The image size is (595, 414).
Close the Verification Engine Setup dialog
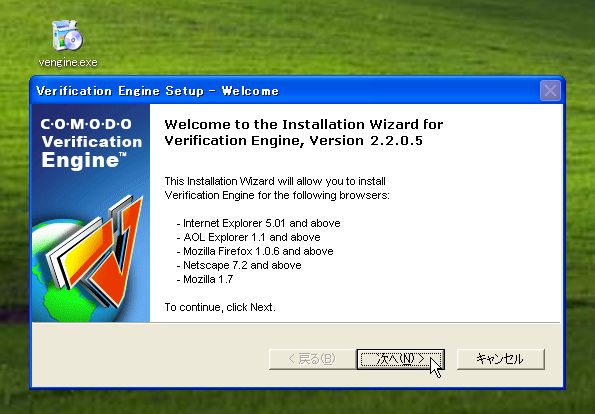point(550,91)
